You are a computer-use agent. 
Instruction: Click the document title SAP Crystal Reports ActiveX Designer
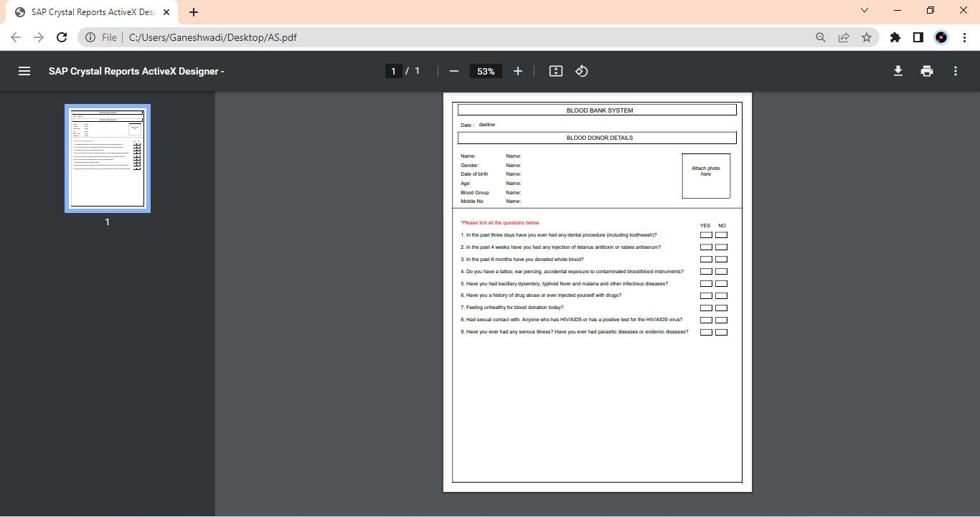point(136,71)
